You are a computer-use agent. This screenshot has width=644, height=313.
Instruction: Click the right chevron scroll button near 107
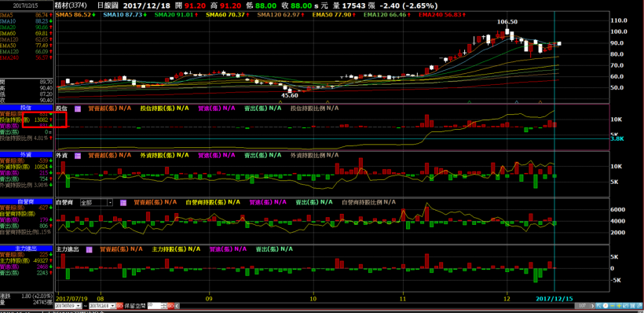click(593, 306)
